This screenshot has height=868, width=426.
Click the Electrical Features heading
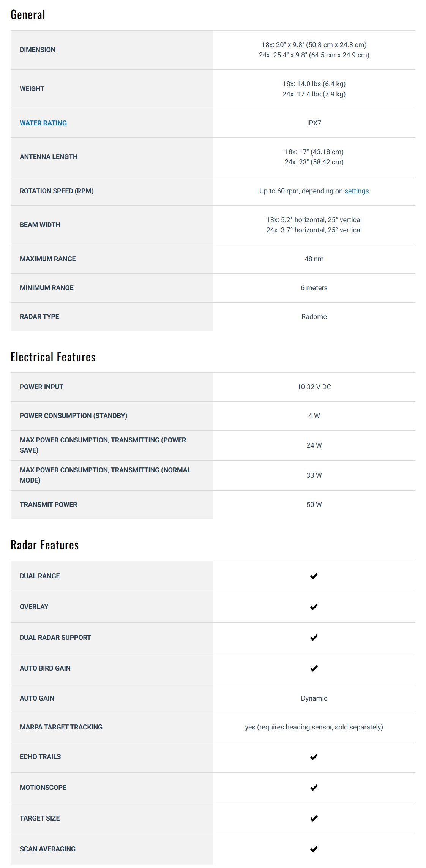click(53, 357)
